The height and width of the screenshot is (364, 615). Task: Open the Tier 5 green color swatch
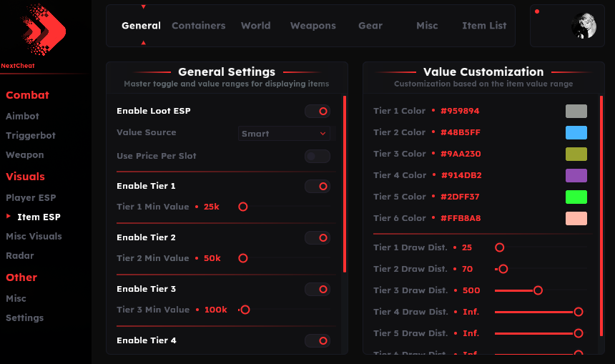point(576,197)
